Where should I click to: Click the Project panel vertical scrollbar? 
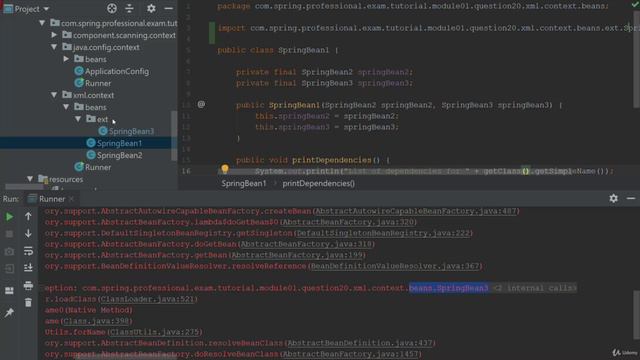[174, 137]
